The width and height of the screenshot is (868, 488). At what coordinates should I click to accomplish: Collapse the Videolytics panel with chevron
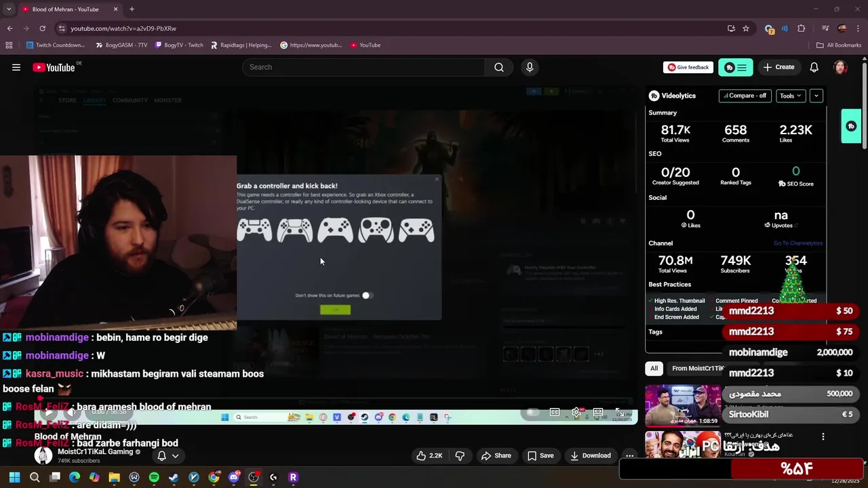[816, 96]
